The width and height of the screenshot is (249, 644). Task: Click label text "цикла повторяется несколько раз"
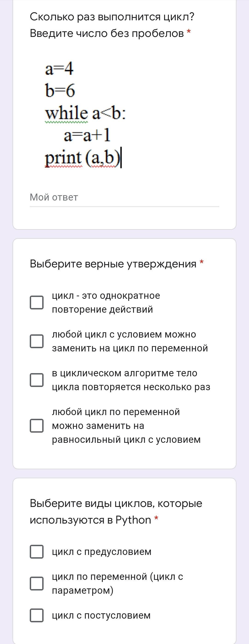pyautogui.click(x=131, y=387)
